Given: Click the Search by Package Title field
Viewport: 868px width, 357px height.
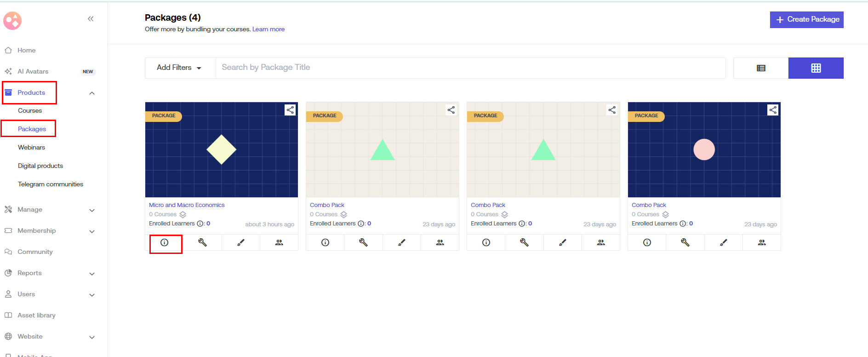Looking at the screenshot, I should pyautogui.click(x=470, y=68).
